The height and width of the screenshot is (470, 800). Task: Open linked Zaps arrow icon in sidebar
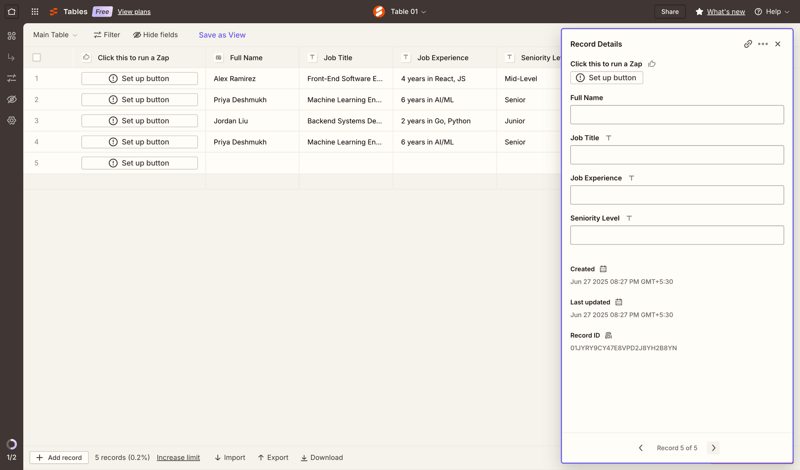point(11,57)
